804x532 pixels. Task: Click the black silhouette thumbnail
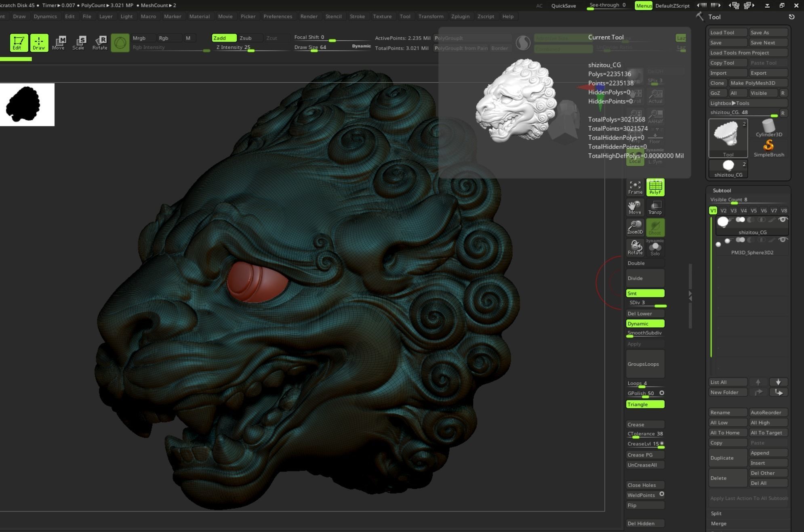pos(27,105)
